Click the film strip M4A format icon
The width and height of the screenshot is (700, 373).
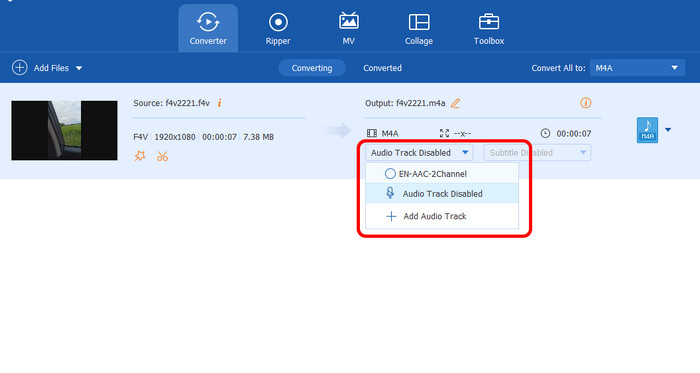(x=371, y=133)
